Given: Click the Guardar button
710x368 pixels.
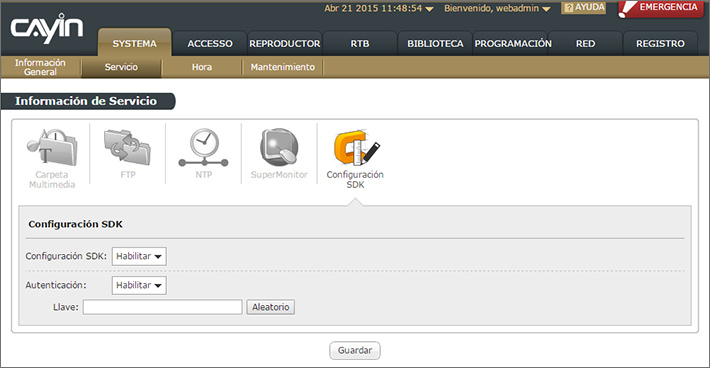Looking at the screenshot, I should click(x=355, y=350).
